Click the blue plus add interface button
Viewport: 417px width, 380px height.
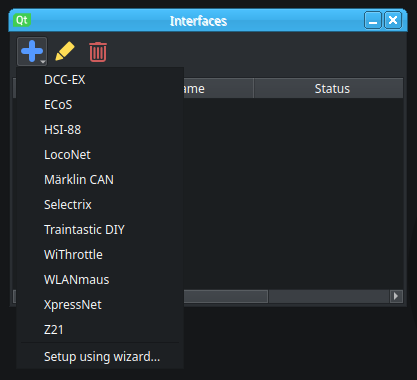(32, 51)
